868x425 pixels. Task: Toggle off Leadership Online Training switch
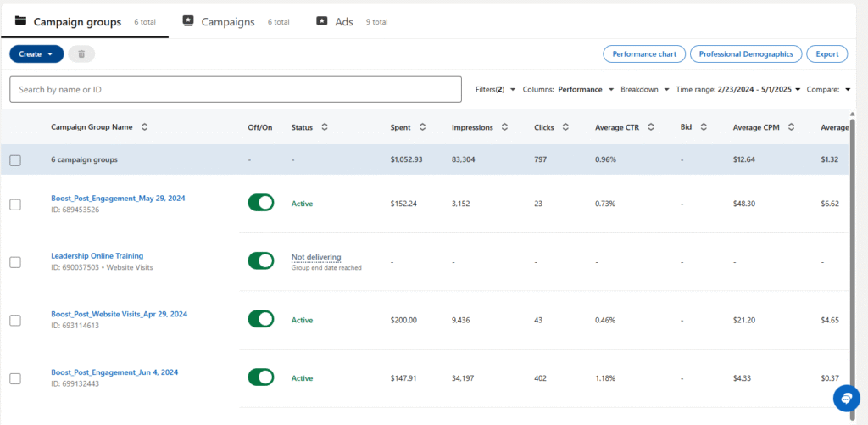click(x=261, y=260)
